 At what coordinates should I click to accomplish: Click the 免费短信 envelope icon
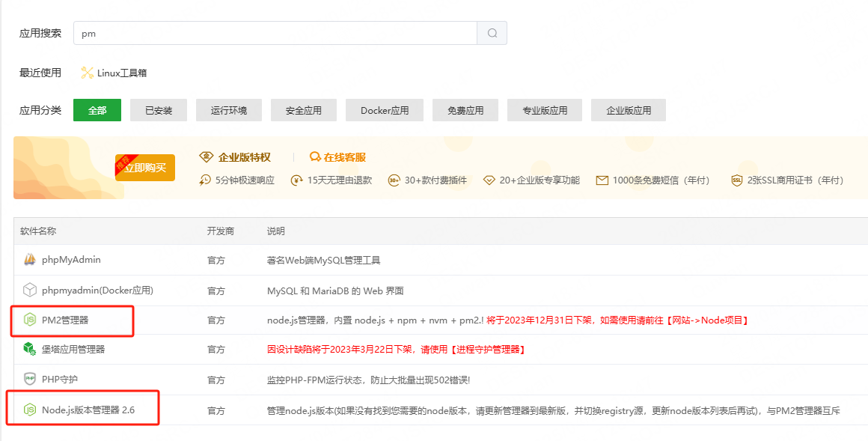602,180
